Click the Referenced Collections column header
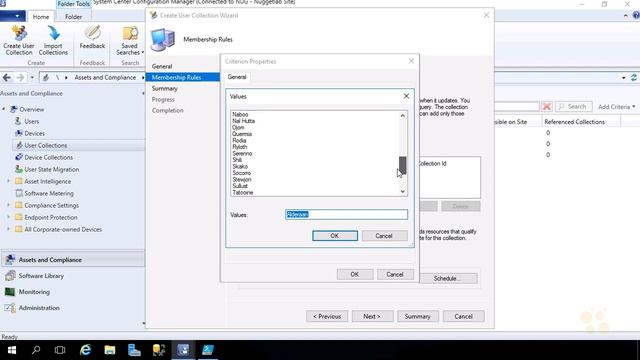 click(574, 122)
